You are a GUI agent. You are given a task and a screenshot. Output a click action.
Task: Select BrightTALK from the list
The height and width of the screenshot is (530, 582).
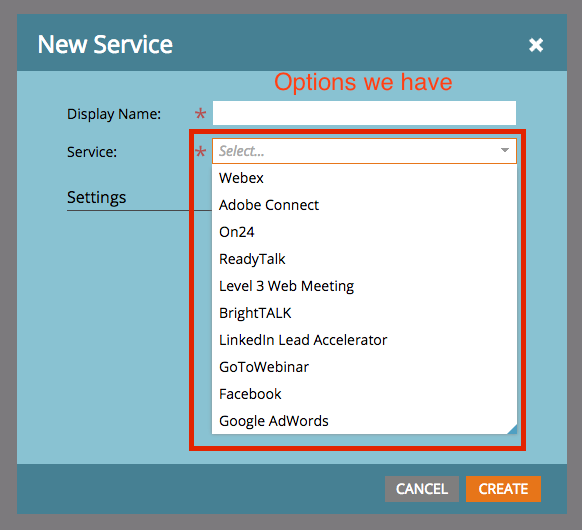[x=364, y=313]
